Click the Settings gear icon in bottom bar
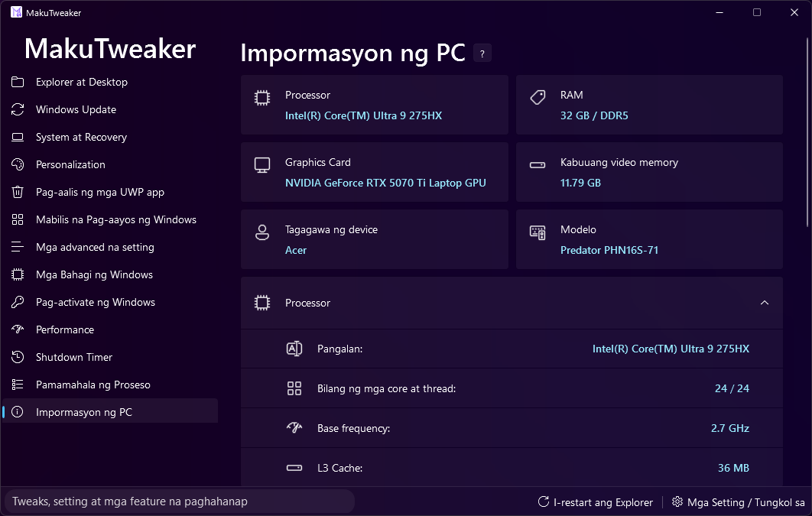 [677, 501]
